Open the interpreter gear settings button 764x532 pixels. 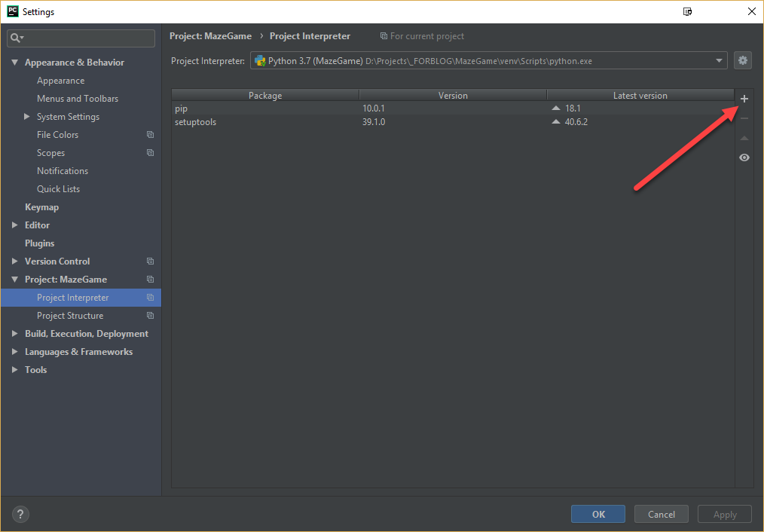click(743, 61)
